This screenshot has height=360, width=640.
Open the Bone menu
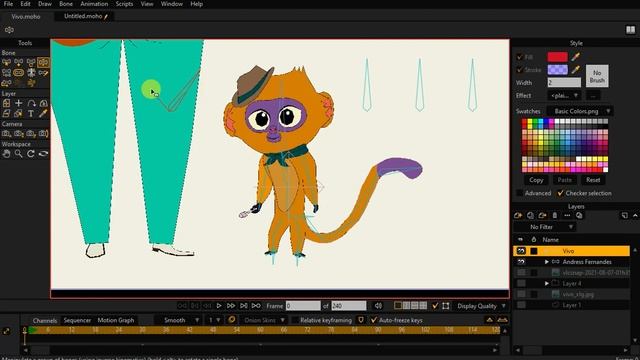[66, 4]
